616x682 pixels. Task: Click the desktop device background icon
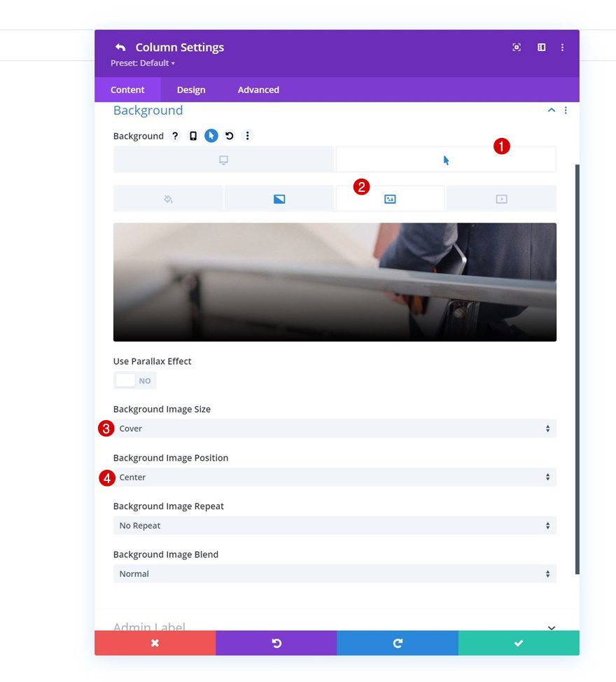223,158
